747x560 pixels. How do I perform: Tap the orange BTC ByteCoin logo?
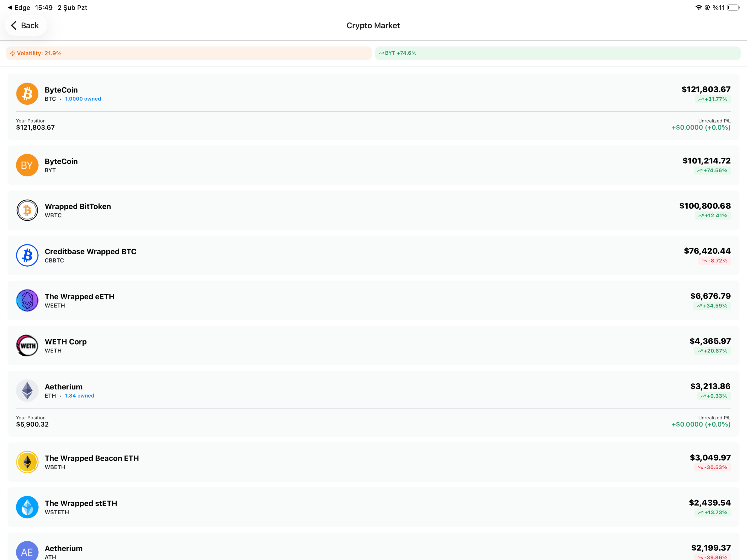click(x=27, y=94)
